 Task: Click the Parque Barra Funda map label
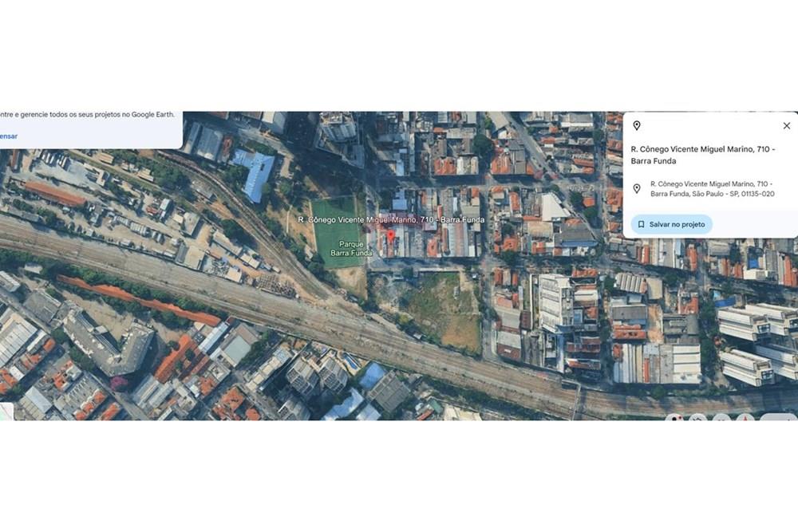(x=351, y=248)
